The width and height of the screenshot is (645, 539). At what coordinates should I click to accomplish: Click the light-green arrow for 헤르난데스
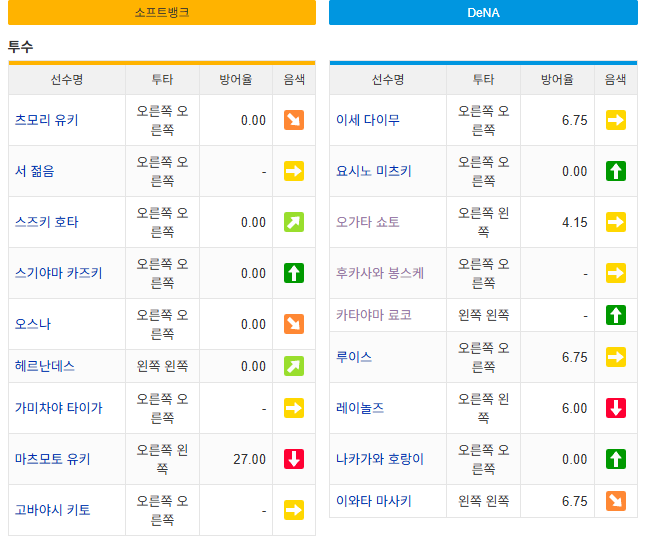(294, 366)
